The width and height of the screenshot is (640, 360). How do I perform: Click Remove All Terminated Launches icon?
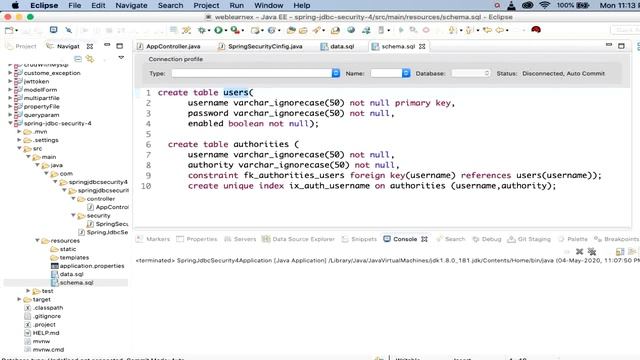pos(592,251)
